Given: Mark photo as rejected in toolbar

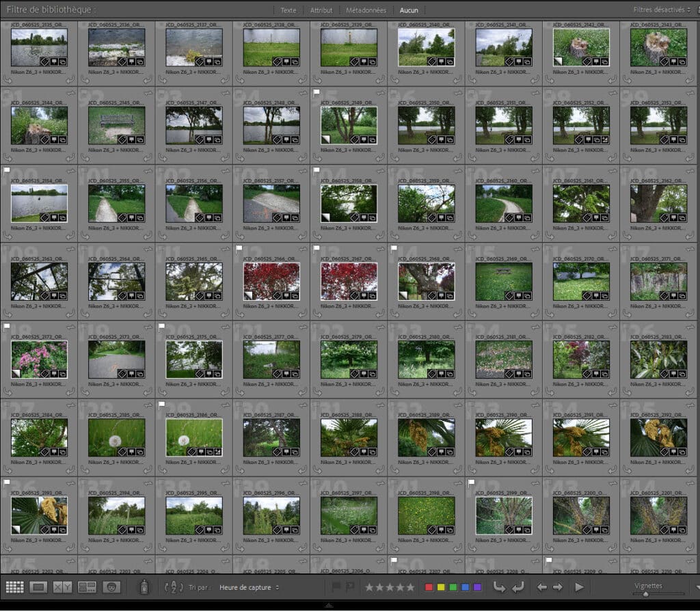Looking at the screenshot, I should click(350, 587).
